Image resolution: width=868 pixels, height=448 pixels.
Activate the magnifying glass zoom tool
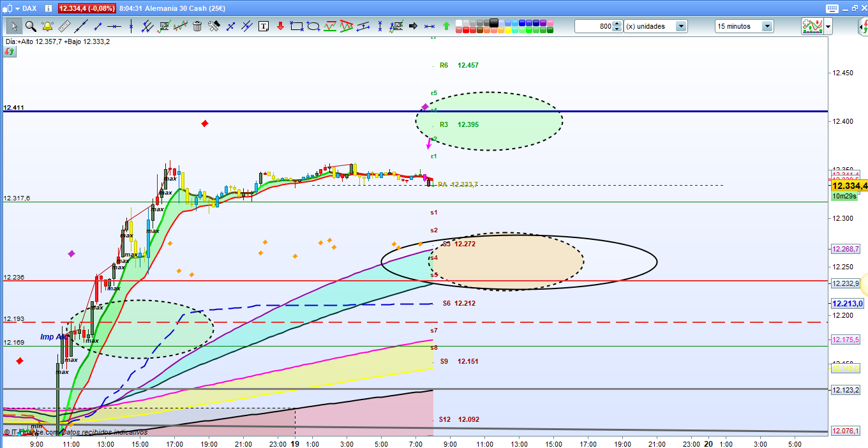[31, 26]
